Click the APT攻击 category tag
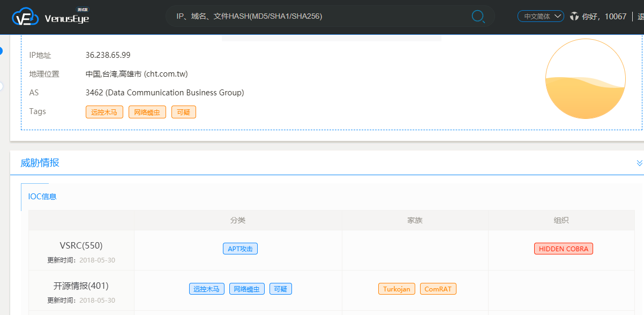Viewport: 644px width, 315px height. 240,249
